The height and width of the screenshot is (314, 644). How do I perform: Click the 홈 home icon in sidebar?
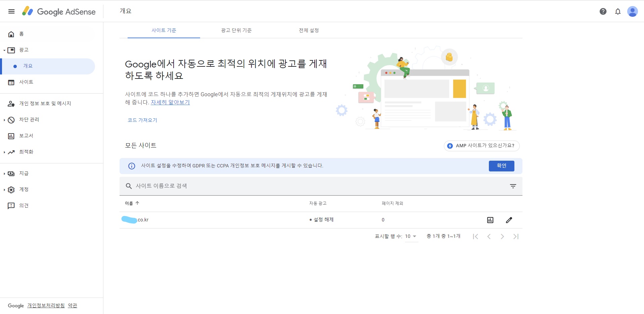coord(11,34)
